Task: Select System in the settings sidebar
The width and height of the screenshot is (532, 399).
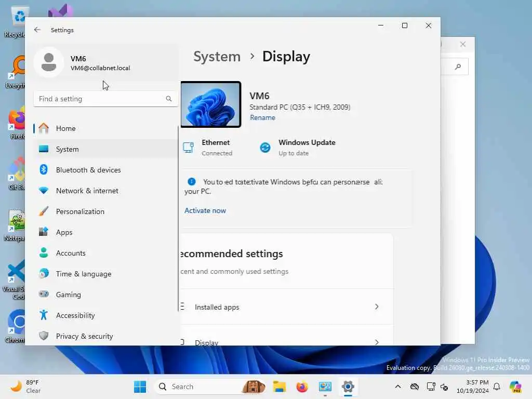Action: coord(105,149)
